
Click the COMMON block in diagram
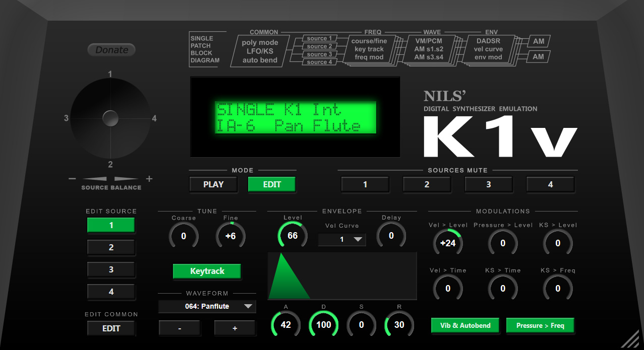260,51
